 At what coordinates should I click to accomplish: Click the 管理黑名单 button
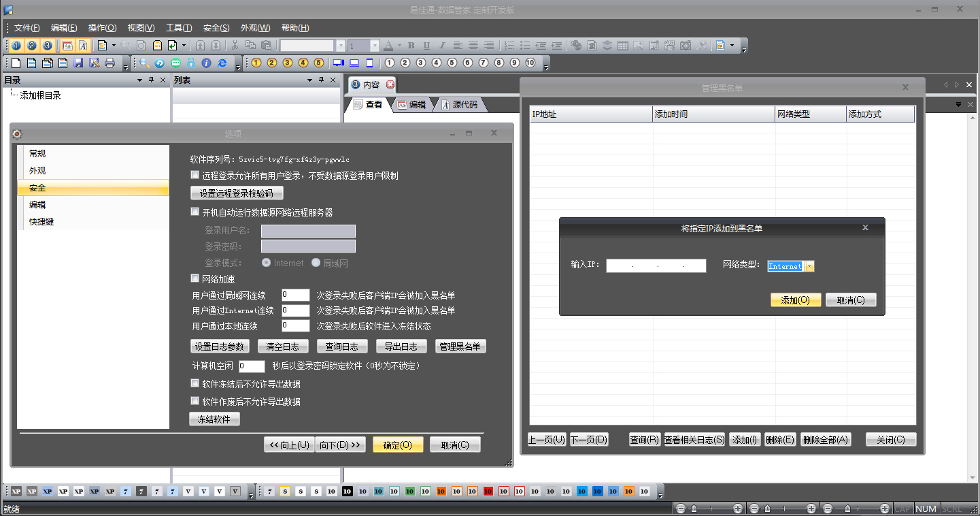(x=460, y=346)
